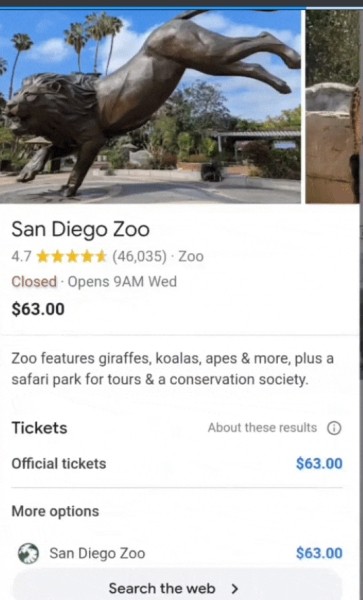Click the five-star rating icons
This screenshot has width=363, height=600.
click(x=72, y=257)
